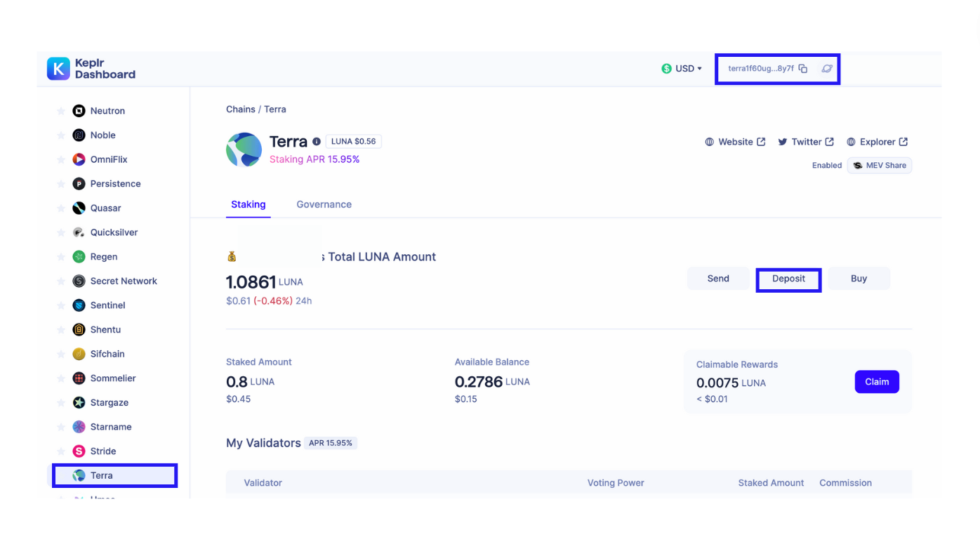Click the Buy button
980x549 pixels.
tap(859, 279)
